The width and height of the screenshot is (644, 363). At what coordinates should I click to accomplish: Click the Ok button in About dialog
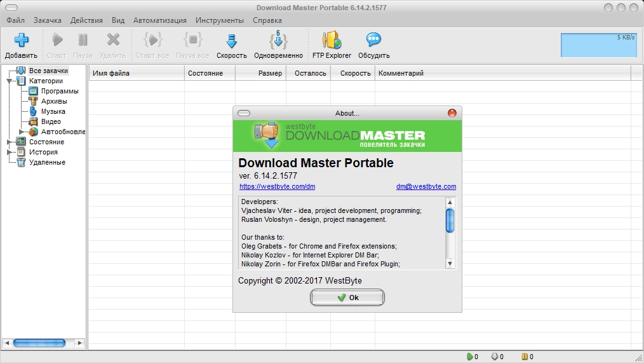coord(347,298)
